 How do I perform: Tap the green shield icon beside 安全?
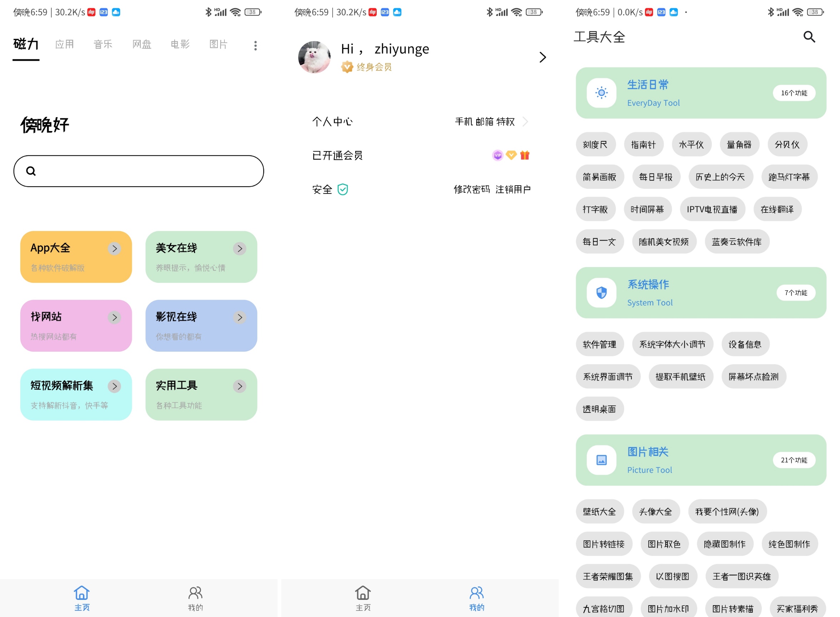343,189
